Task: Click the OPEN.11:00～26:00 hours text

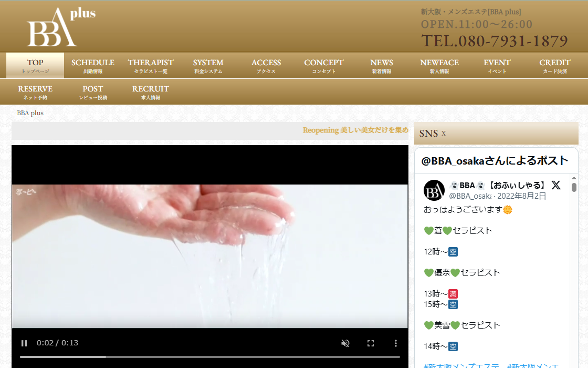Action: point(477,24)
